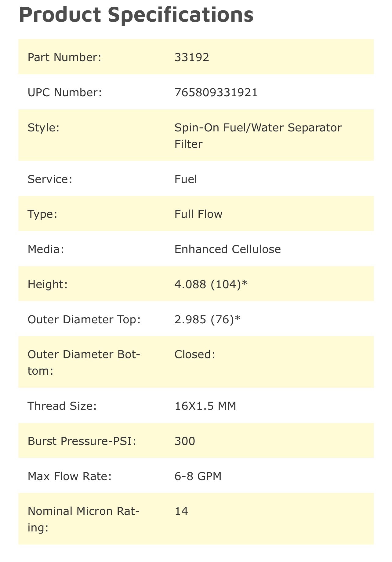Click the micron rating value 14

[x=181, y=511]
